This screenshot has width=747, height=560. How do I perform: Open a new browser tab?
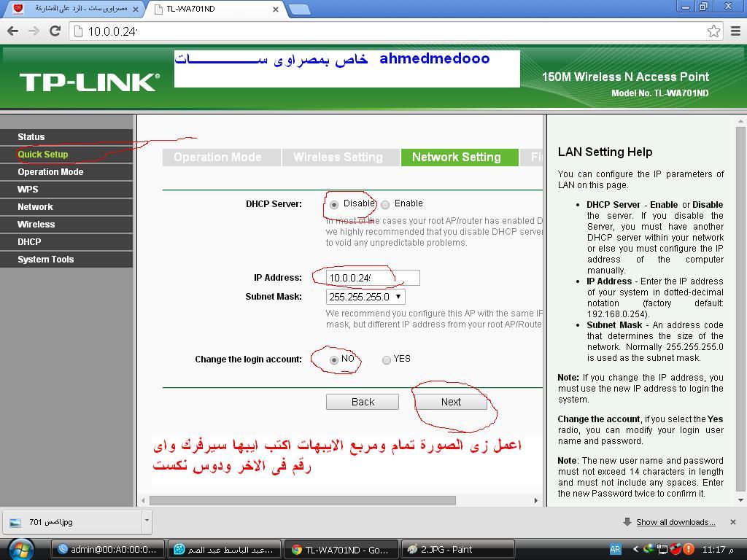pyautogui.click(x=299, y=9)
